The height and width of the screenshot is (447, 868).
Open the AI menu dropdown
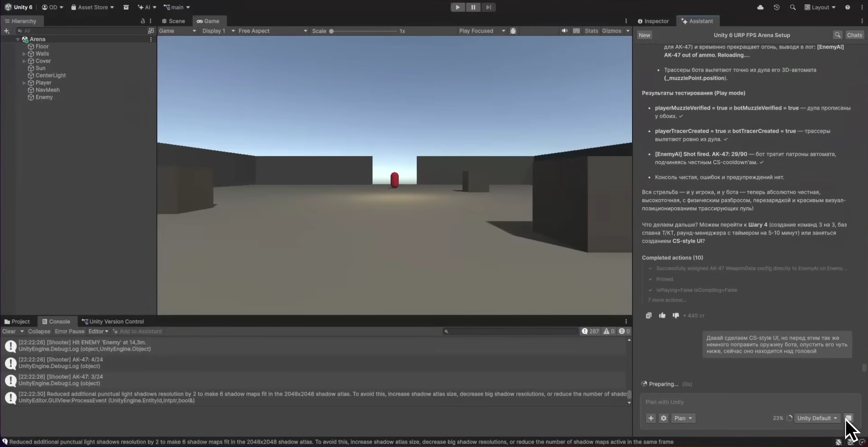(147, 7)
